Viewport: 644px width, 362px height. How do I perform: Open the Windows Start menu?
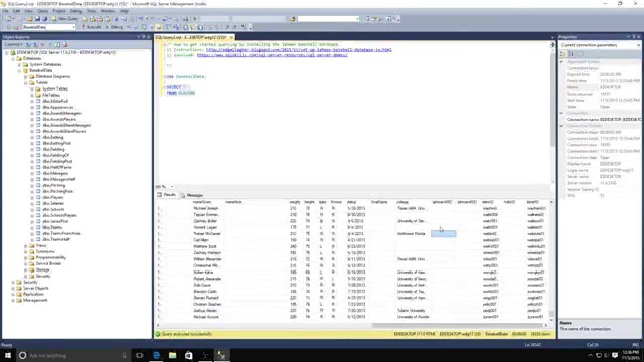coord(8,355)
